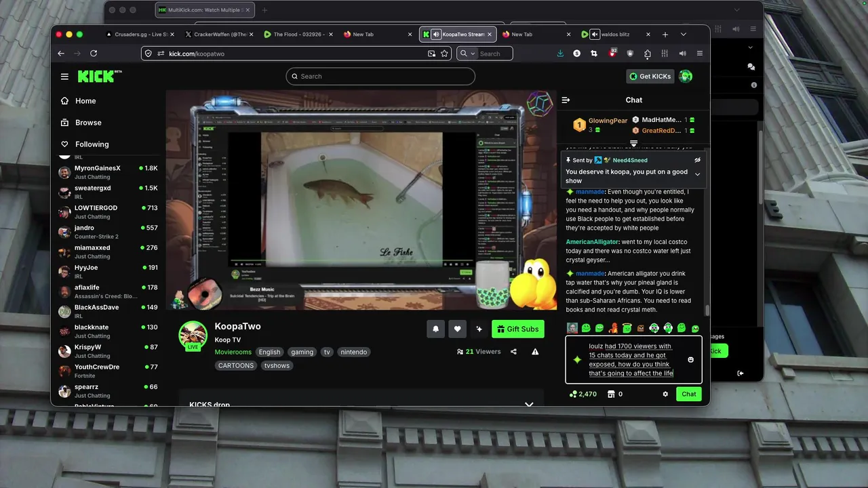Open BlackAssDave channel in following list
868x488 pixels.
click(x=108, y=311)
